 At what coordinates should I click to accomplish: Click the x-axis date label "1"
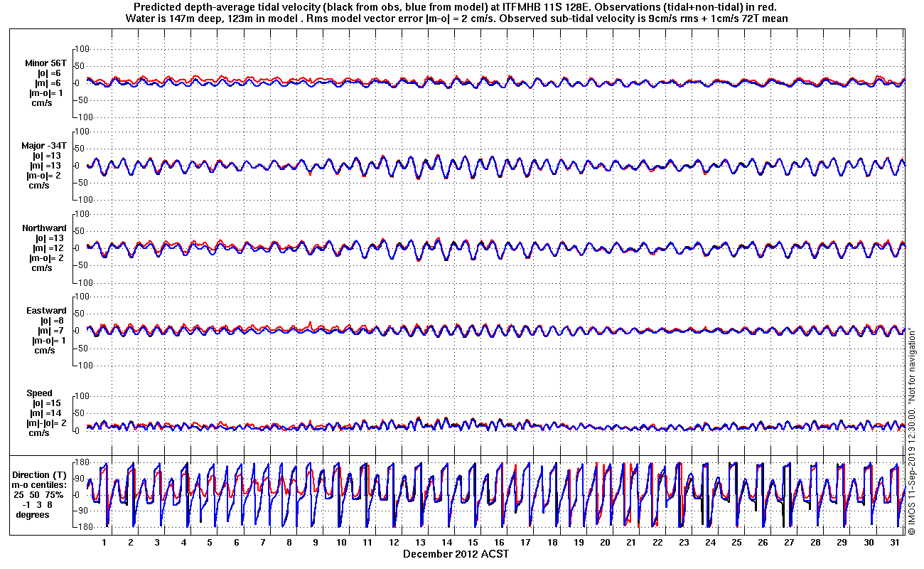[x=104, y=542]
